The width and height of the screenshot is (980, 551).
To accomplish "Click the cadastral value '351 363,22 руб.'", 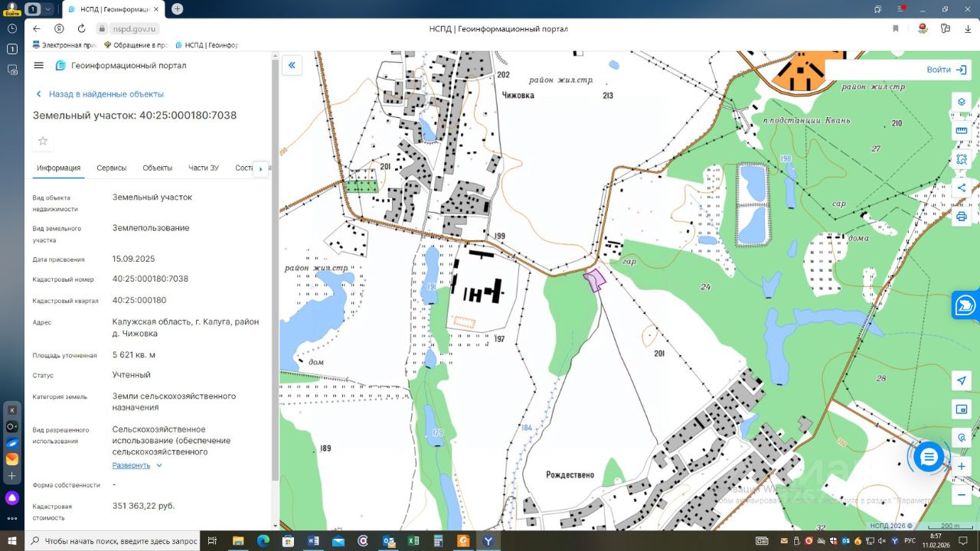I will 143,506.
